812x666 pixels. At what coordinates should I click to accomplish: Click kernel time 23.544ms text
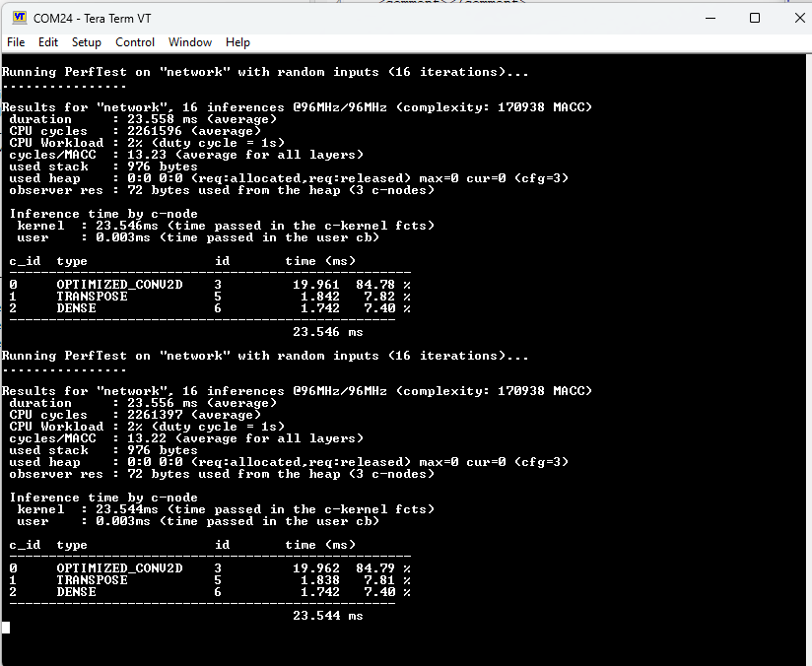point(127,509)
